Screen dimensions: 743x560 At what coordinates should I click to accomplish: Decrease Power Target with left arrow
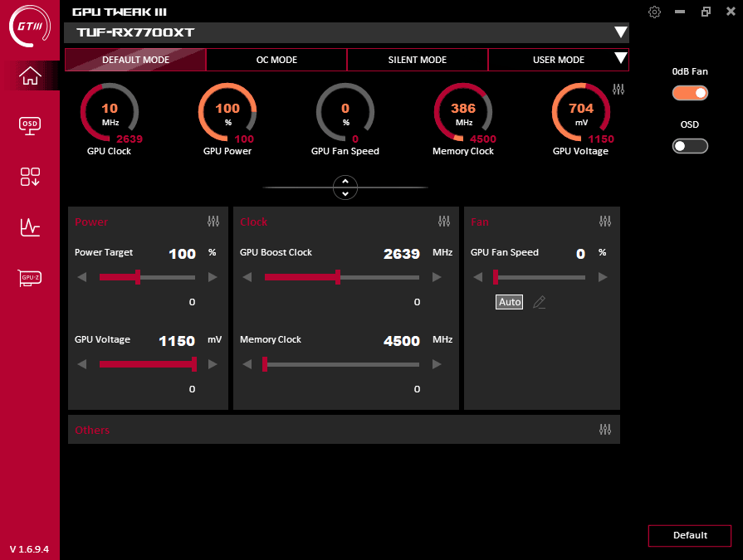(82, 277)
